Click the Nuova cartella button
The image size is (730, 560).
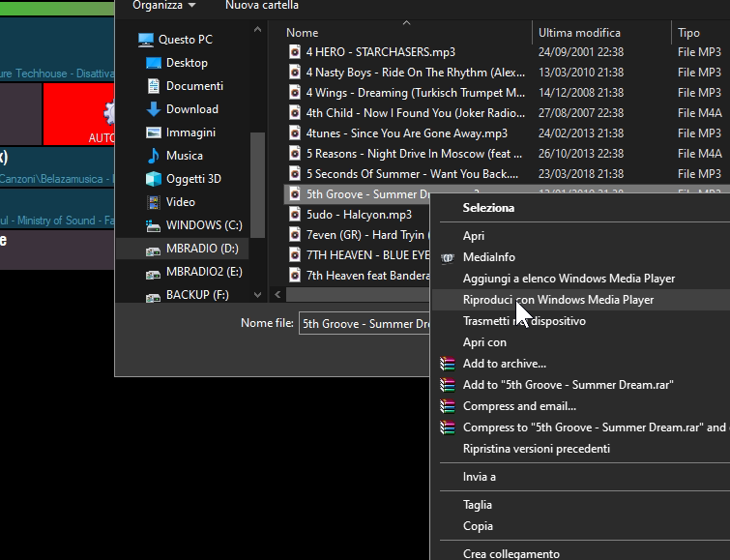pos(261,5)
